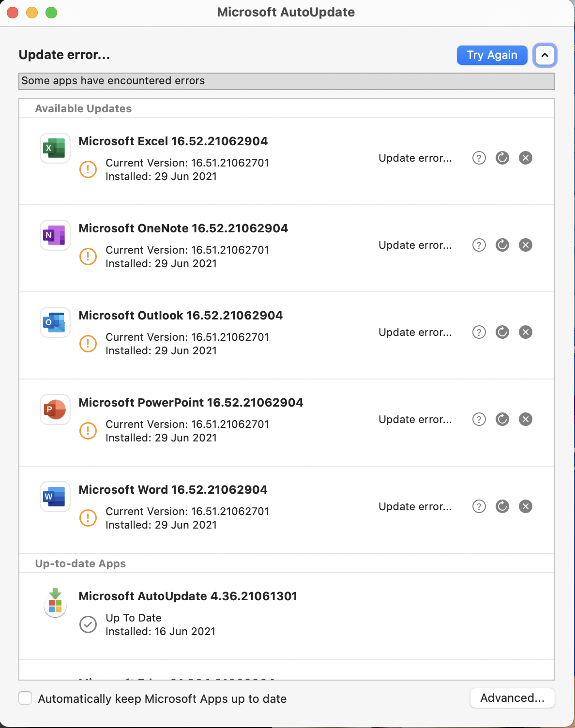Select the Microsoft AutoUpdate 4.36.21061301 title

coord(188,596)
